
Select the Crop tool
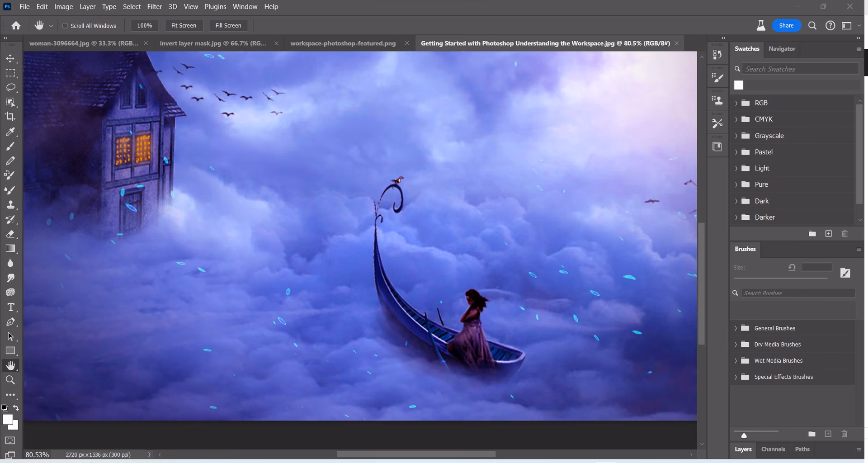10,117
